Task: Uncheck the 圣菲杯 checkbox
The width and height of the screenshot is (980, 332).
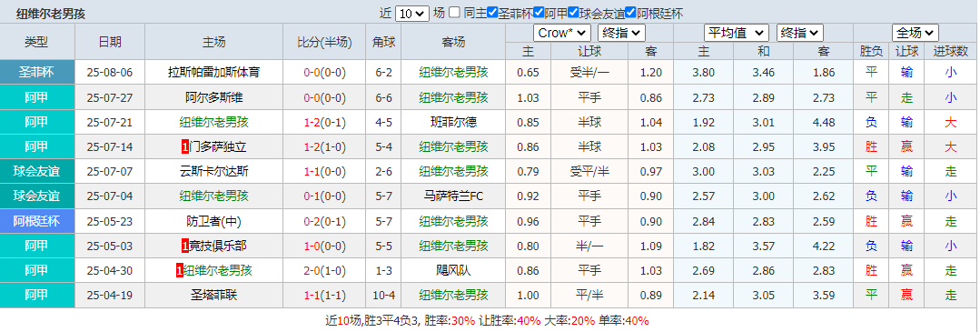Action: click(492, 13)
